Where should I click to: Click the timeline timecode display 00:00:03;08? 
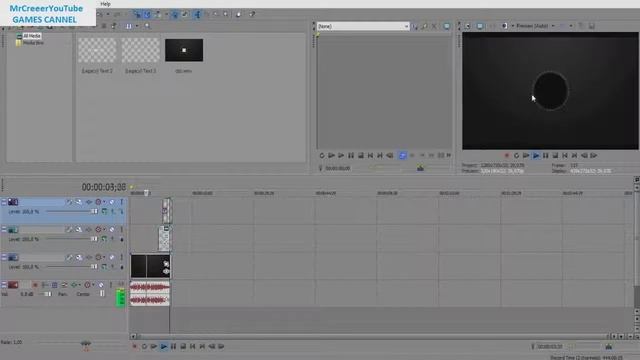pyautogui.click(x=104, y=187)
